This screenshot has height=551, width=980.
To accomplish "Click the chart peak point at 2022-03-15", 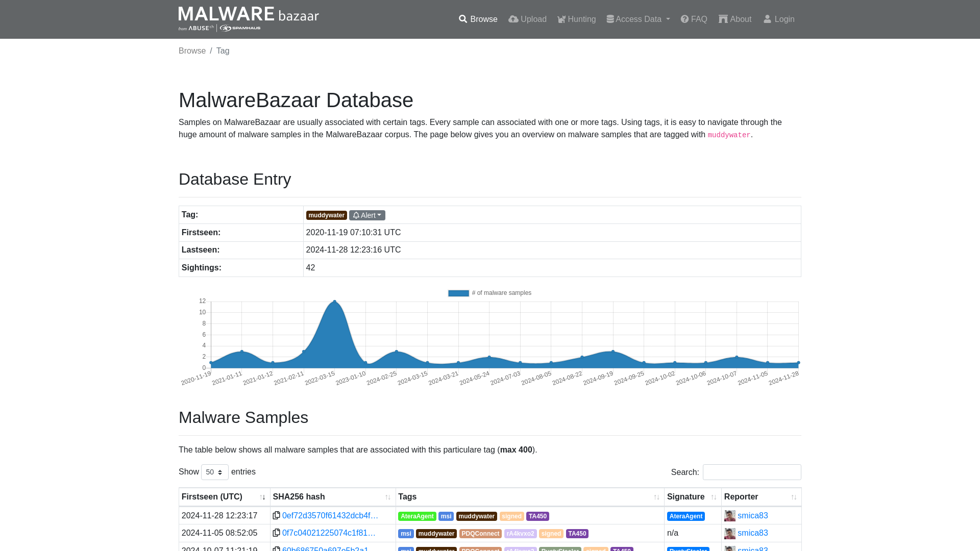I will coord(334,302).
